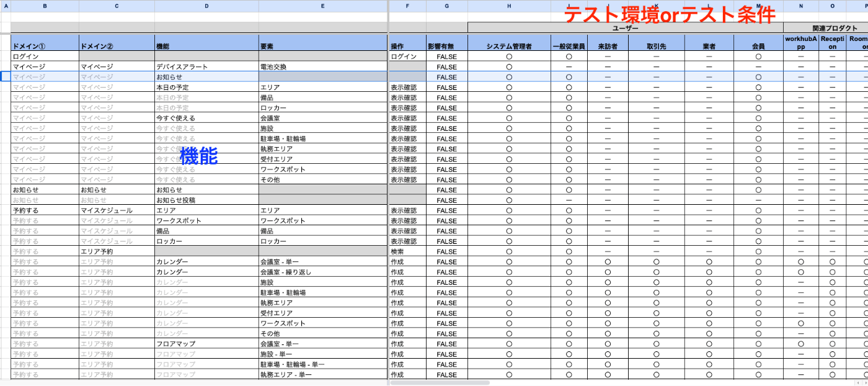Click the 会員 header cell
The image size is (868, 386).
[x=758, y=42]
